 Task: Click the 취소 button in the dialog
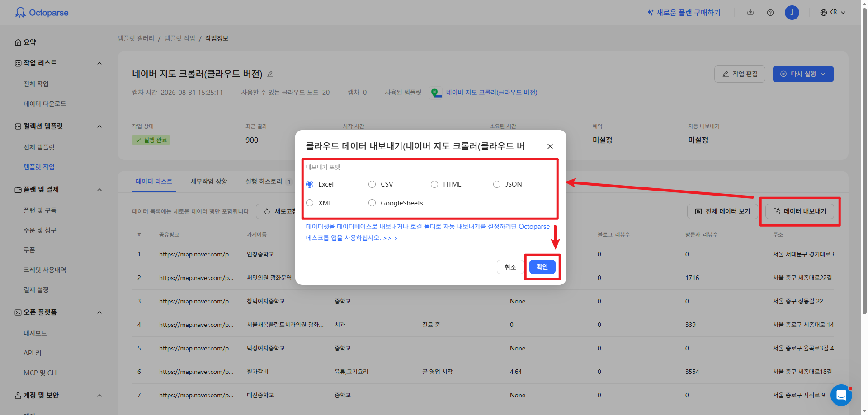click(x=510, y=267)
